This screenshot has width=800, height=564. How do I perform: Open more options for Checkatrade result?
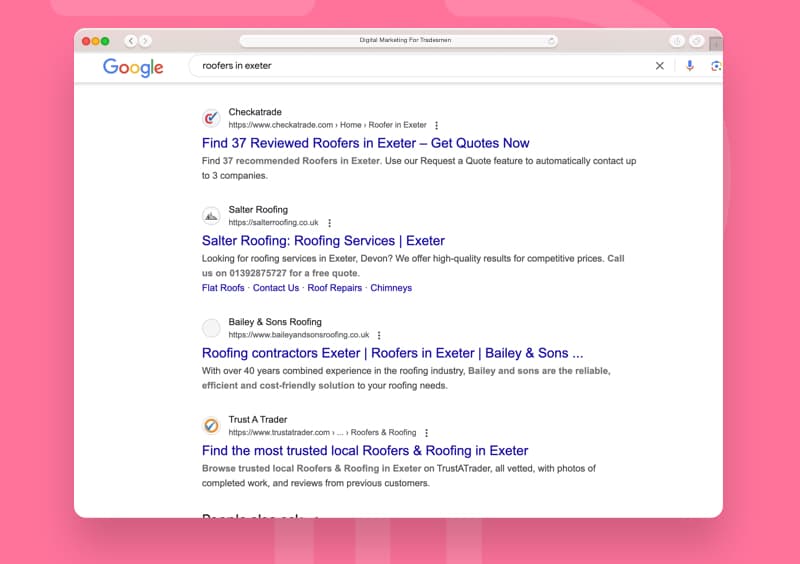coord(436,125)
